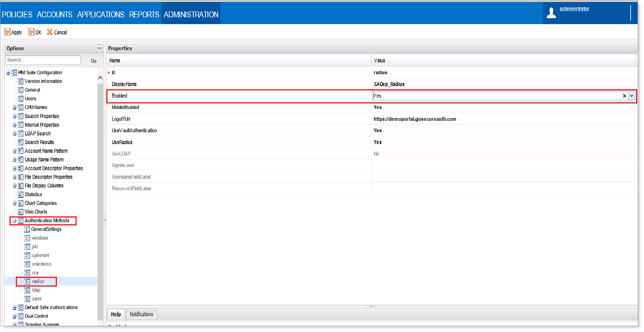The width and height of the screenshot is (644, 332).
Task: Open the REPORTS menu
Action: pos(144,15)
